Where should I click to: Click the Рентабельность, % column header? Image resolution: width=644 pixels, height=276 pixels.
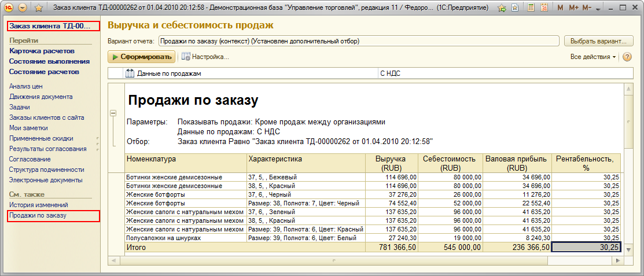coord(587,163)
